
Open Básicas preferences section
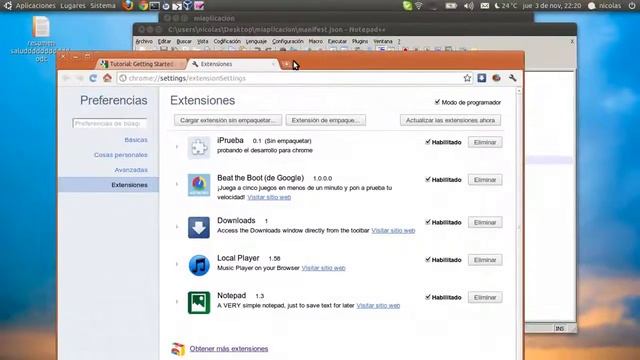[x=136, y=140]
